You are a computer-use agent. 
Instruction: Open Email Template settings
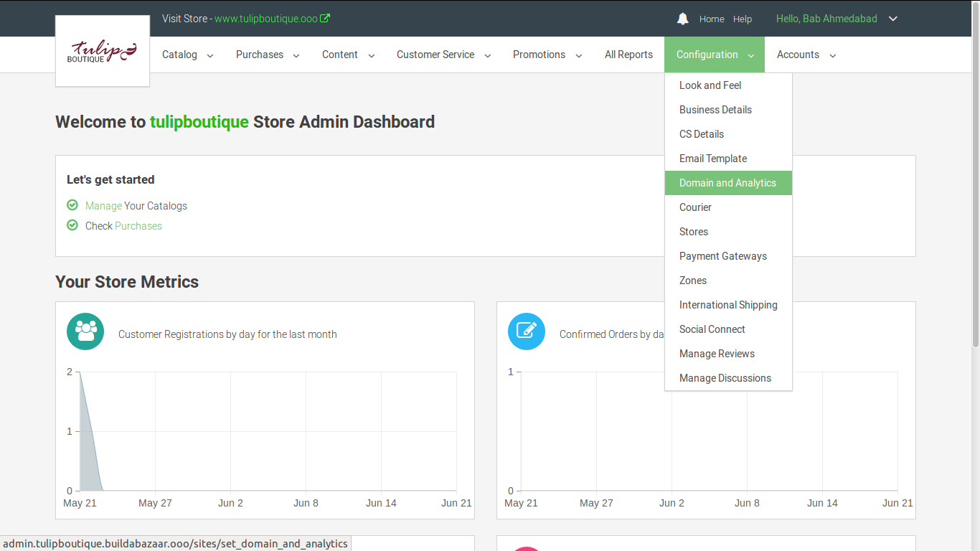[728, 159]
